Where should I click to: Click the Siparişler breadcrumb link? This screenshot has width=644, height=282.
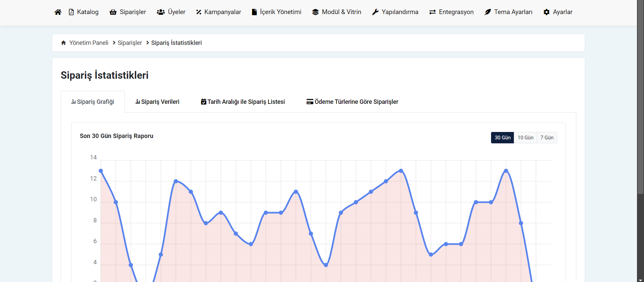(130, 43)
